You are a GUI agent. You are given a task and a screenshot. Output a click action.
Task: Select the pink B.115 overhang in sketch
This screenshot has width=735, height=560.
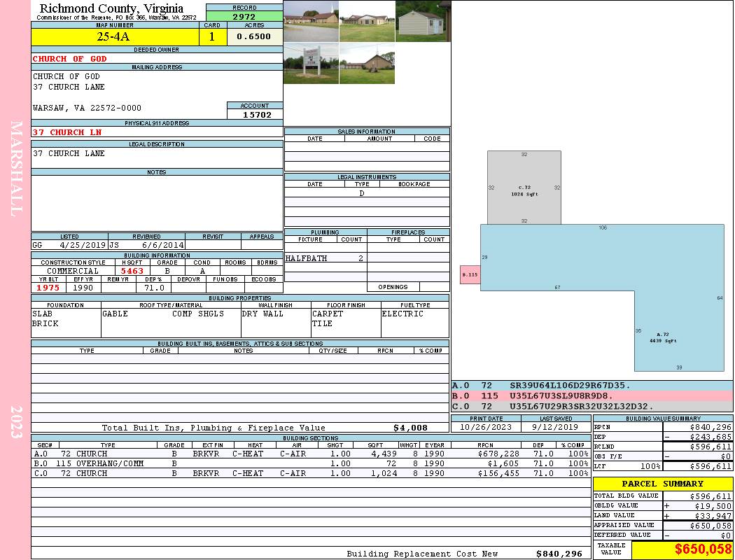pyautogui.click(x=470, y=275)
